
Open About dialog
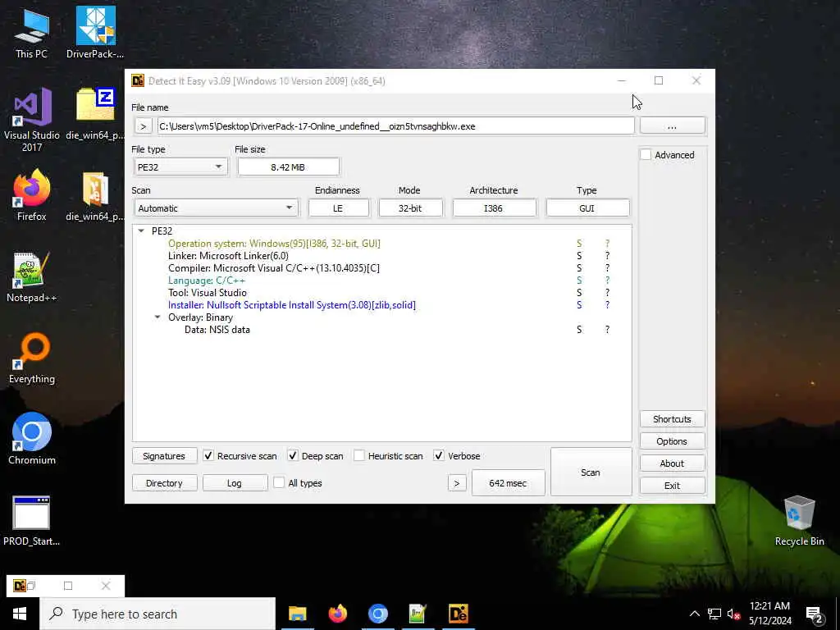[673, 463]
